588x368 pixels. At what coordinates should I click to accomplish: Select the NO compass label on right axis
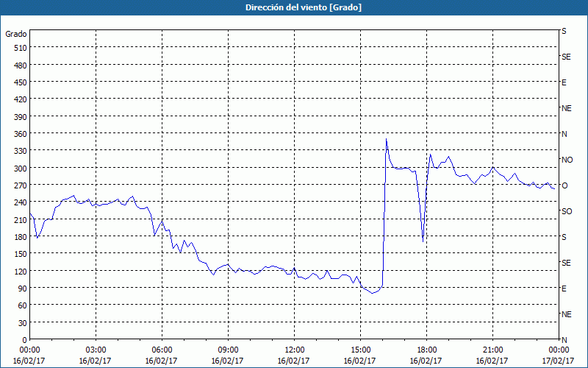coord(567,160)
